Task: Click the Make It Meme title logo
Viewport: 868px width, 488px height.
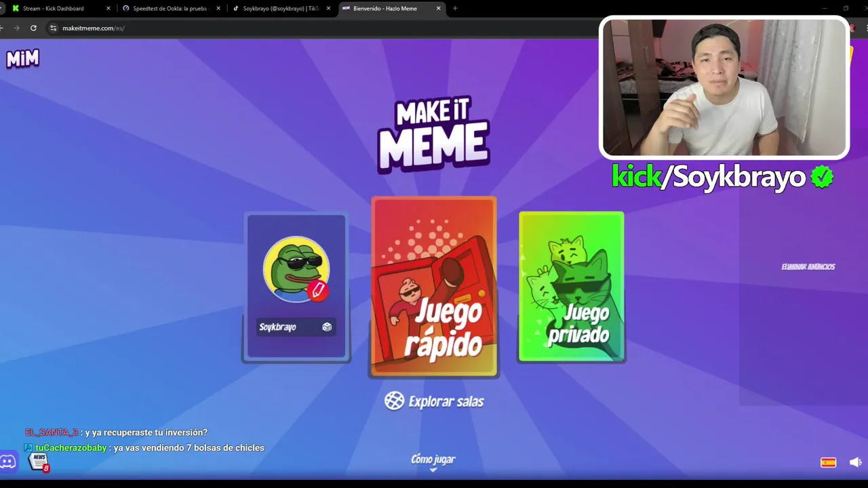Action: click(x=433, y=134)
